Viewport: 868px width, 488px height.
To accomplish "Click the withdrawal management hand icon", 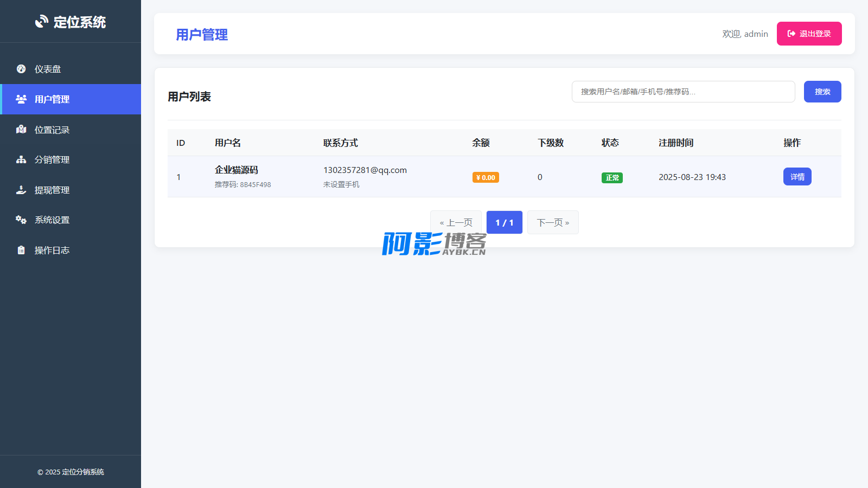I will pyautogui.click(x=21, y=190).
